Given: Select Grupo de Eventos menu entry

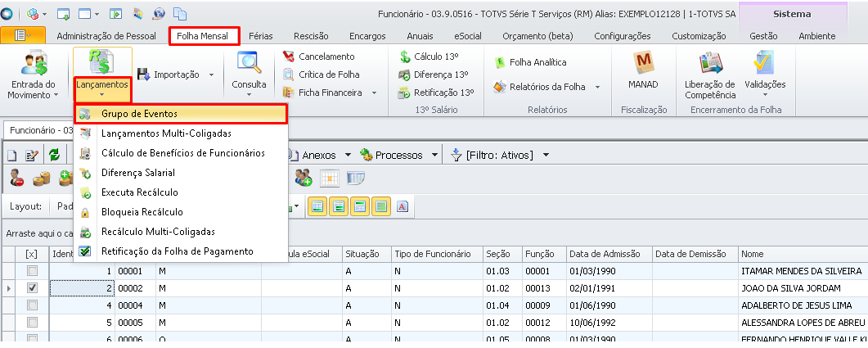Looking at the screenshot, I should [x=181, y=114].
